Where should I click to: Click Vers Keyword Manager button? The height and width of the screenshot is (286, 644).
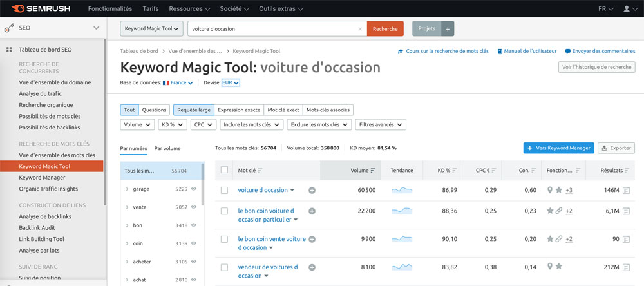(558, 148)
